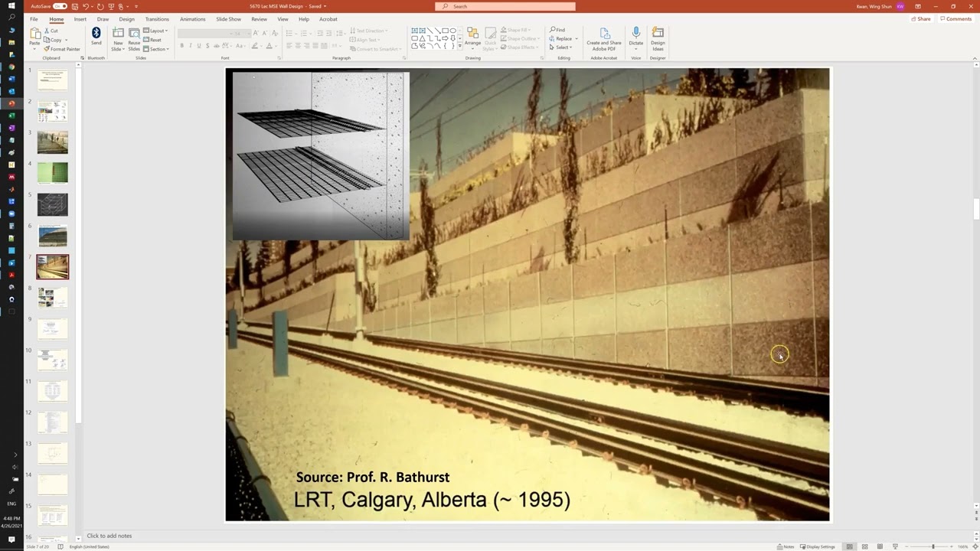Toggle Italic formatting
Image resolution: width=980 pixels, height=551 pixels.
click(191, 46)
